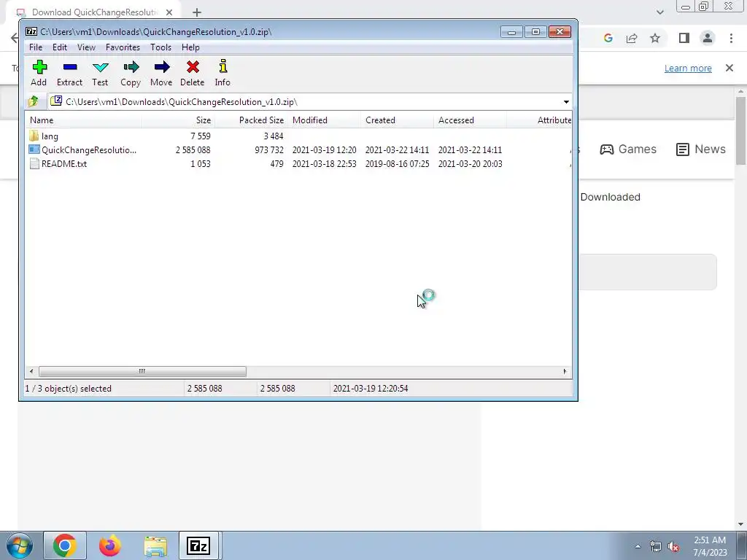
Task: Launch Firefox from the taskbar
Action: point(110,545)
